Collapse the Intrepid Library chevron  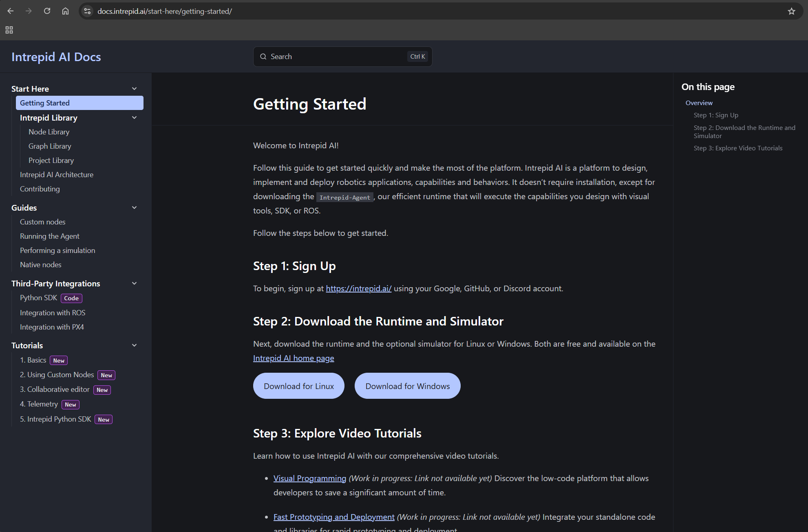click(x=134, y=117)
